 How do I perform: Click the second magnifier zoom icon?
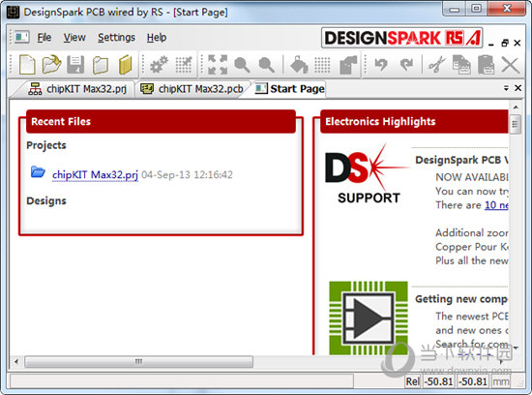pos(267,65)
